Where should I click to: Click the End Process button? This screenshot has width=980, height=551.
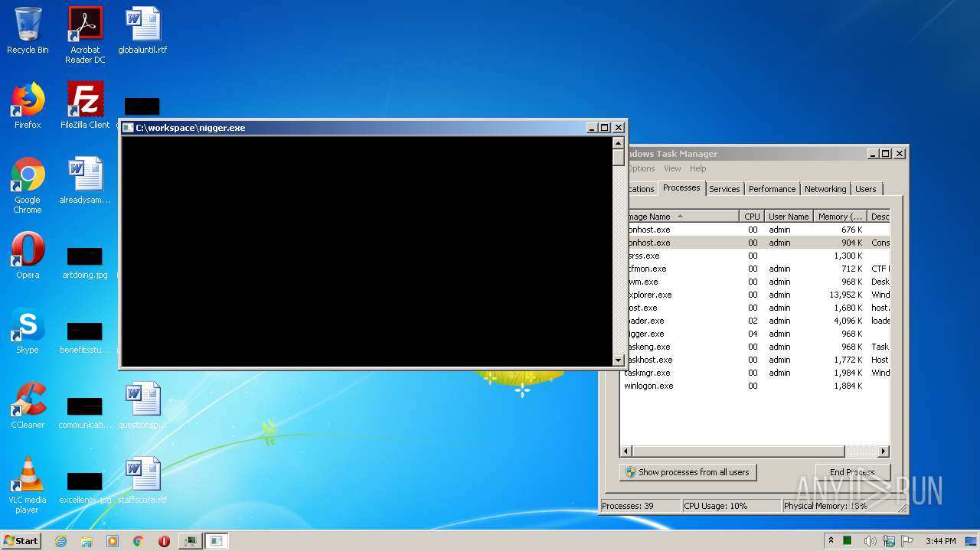pyautogui.click(x=852, y=472)
